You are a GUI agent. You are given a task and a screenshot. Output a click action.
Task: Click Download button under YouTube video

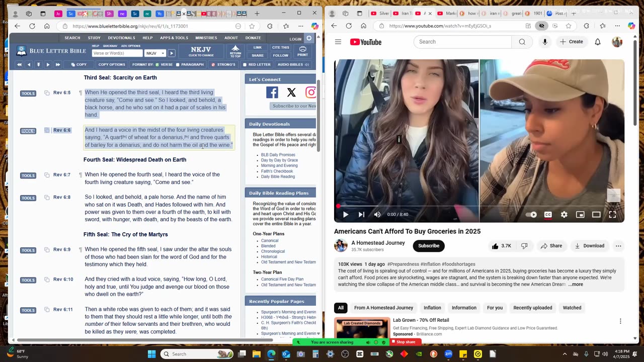(589, 246)
